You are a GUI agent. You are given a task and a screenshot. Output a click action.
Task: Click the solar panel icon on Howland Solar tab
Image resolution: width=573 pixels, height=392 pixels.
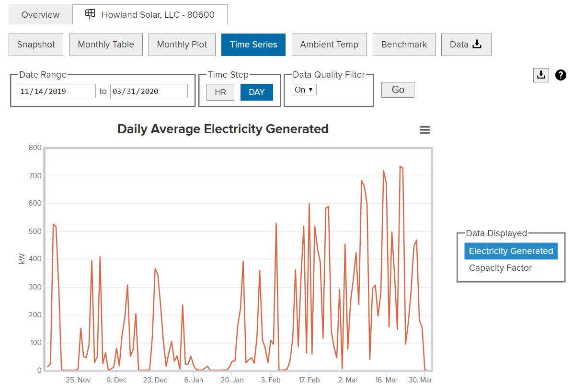point(90,14)
